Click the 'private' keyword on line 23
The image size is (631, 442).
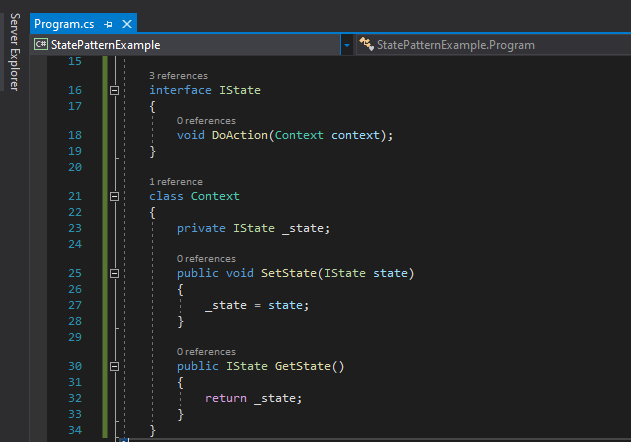click(201, 228)
